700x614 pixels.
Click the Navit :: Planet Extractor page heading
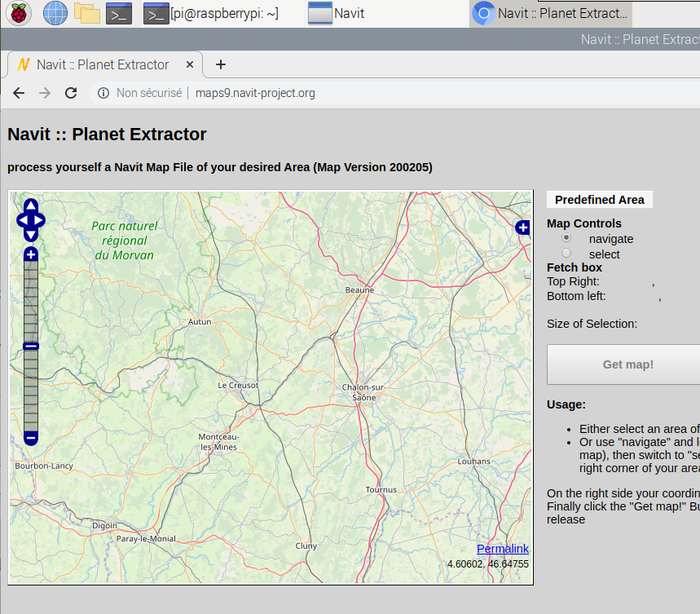pos(107,135)
